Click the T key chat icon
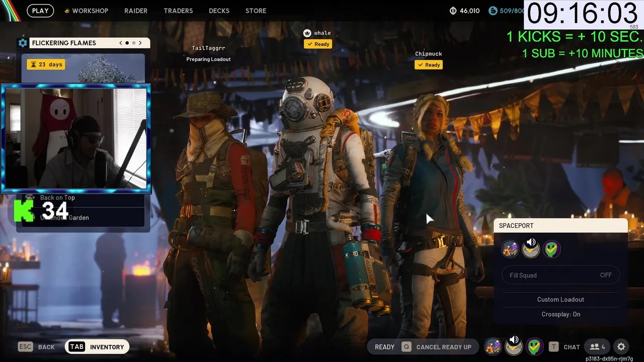This screenshot has width=644, height=362. coord(553,346)
